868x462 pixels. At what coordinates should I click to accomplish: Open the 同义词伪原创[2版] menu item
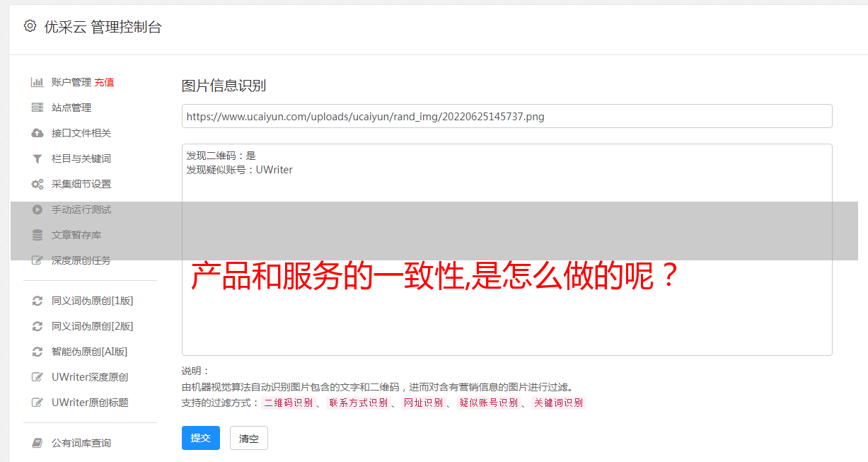pyautogui.click(x=93, y=326)
